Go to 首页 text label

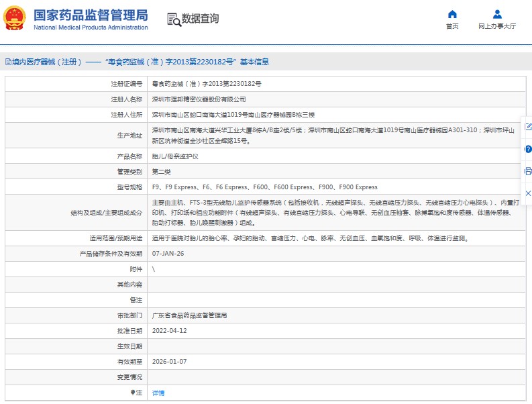point(452,27)
